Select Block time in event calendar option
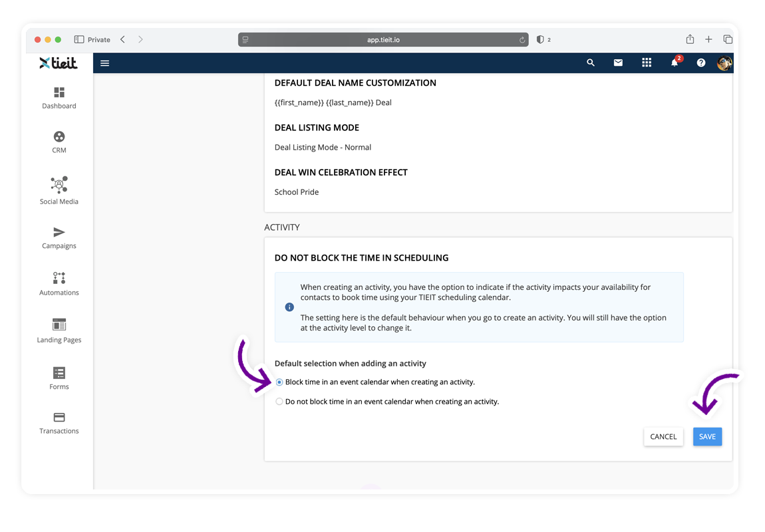Viewport: 765px width, 532px height. click(x=279, y=382)
